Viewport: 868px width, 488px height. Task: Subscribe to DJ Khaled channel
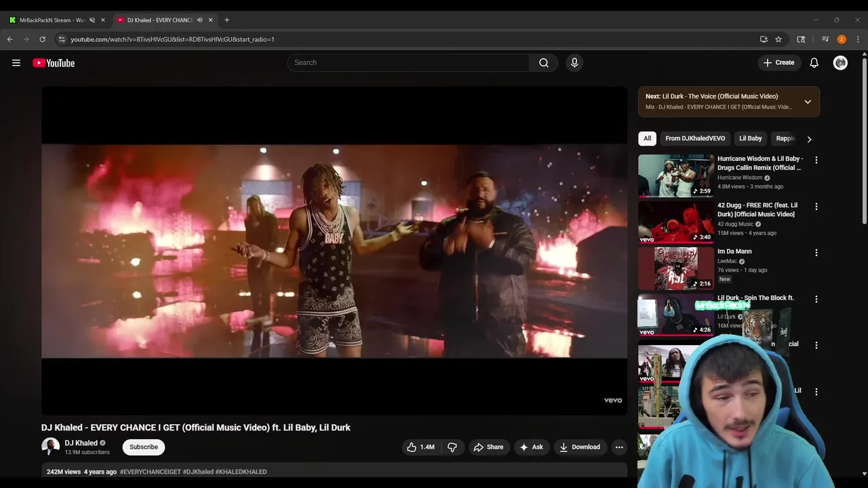coord(144,447)
